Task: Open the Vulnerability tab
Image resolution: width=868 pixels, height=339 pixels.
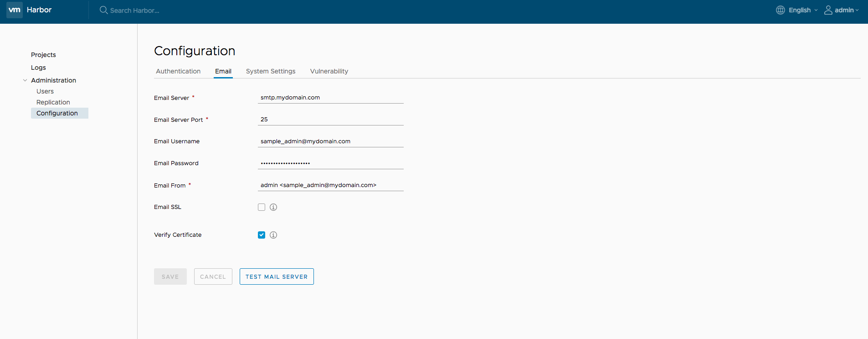Action: point(329,71)
